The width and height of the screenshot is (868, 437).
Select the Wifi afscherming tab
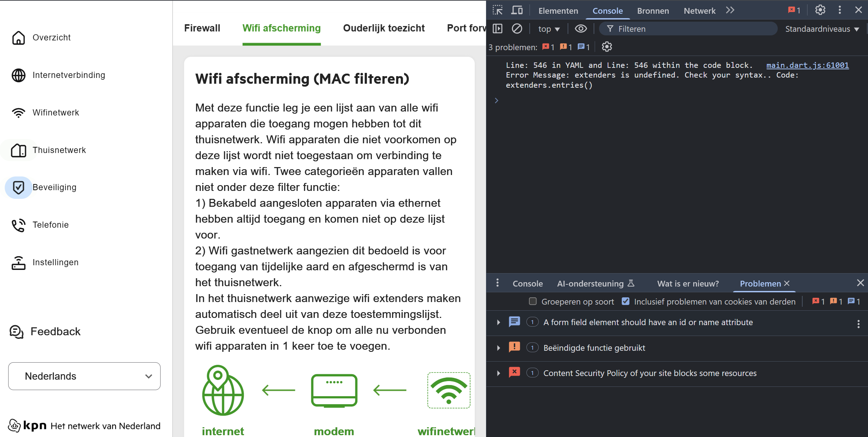pyautogui.click(x=282, y=28)
